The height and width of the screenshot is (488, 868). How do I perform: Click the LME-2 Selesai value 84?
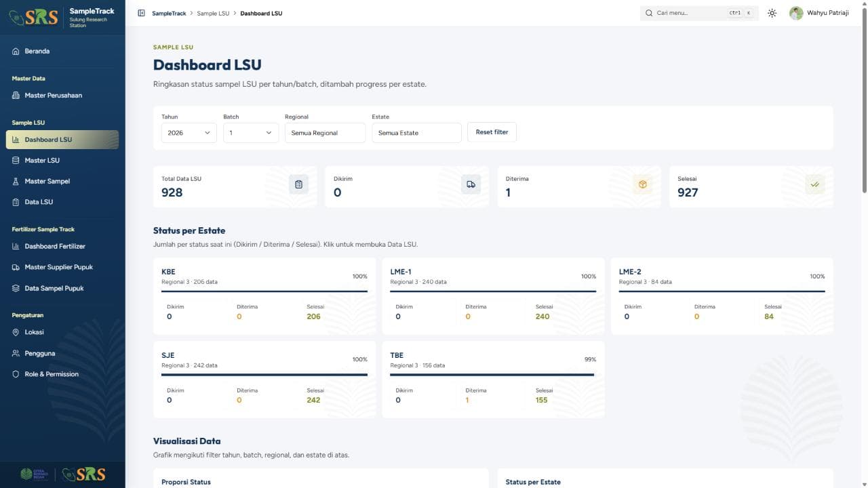point(769,317)
